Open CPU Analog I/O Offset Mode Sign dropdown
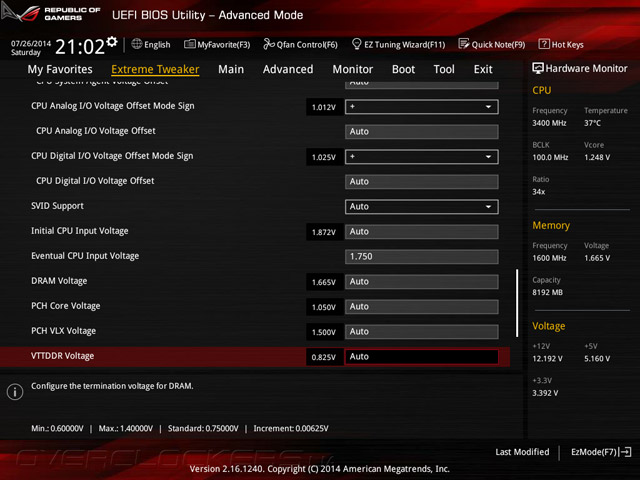The image size is (640, 480). 421,107
